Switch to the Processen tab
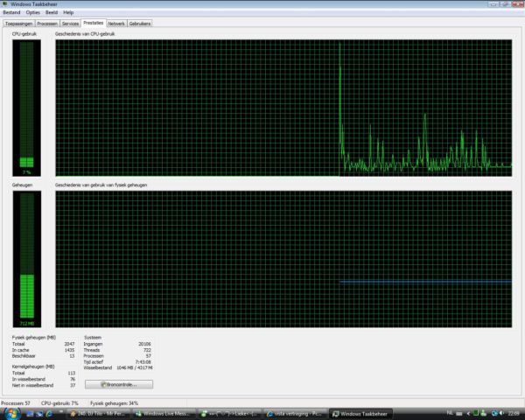 coord(47,24)
